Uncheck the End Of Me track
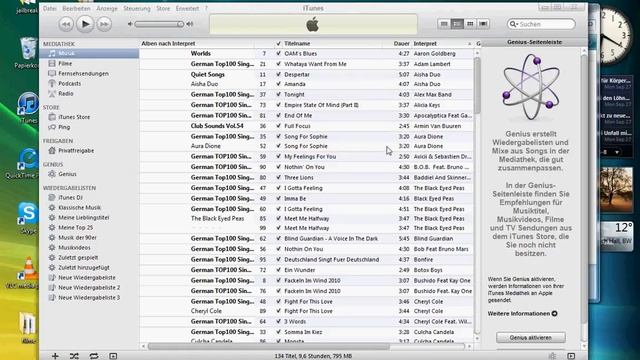The image size is (640, 360). pyautogui.click(x=278, y=116)
